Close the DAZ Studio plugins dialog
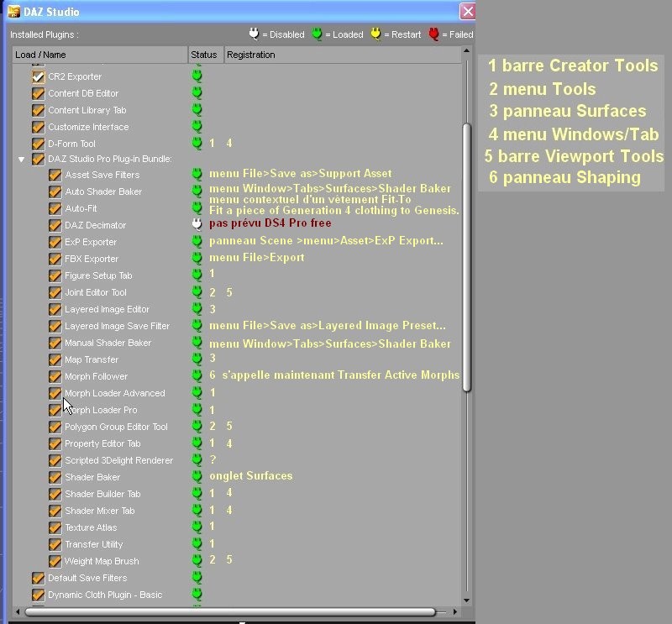 coord(468,12)
